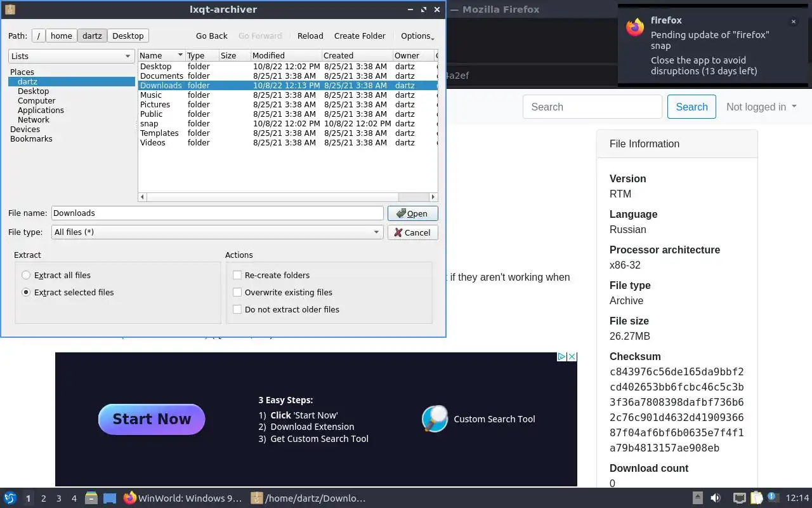This screenshot has height=508, width=812.
Task: Enable Do not extract older files
Action: 237,309
